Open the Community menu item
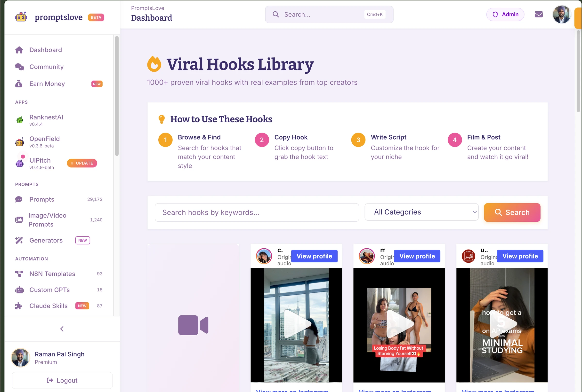582x392 pixels. (x=59, y=67)
